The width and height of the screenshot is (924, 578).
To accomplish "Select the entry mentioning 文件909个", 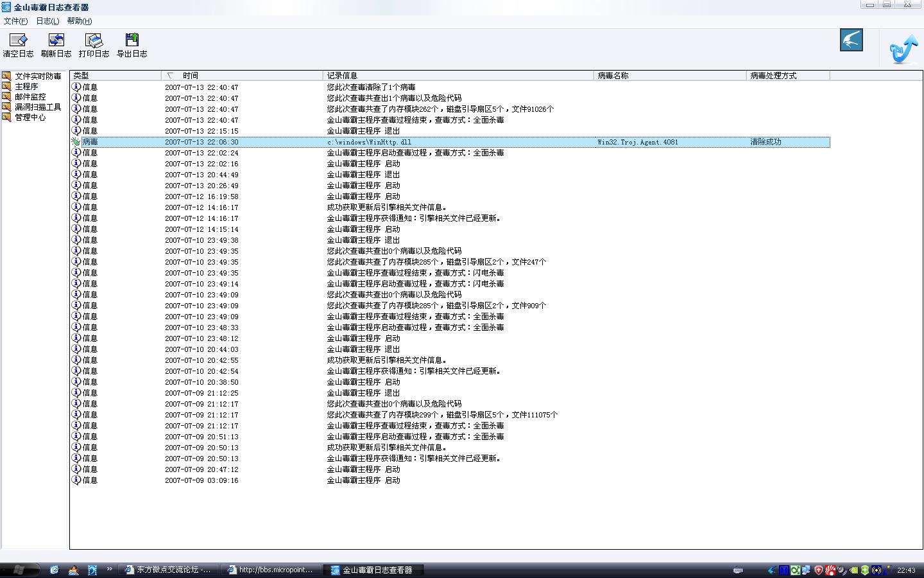I will 436,306.
